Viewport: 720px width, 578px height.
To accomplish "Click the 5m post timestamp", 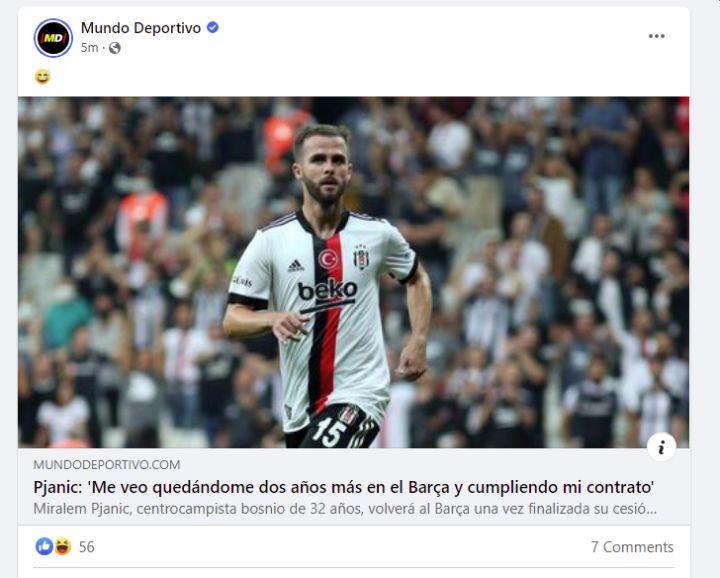I will [90, 48].
